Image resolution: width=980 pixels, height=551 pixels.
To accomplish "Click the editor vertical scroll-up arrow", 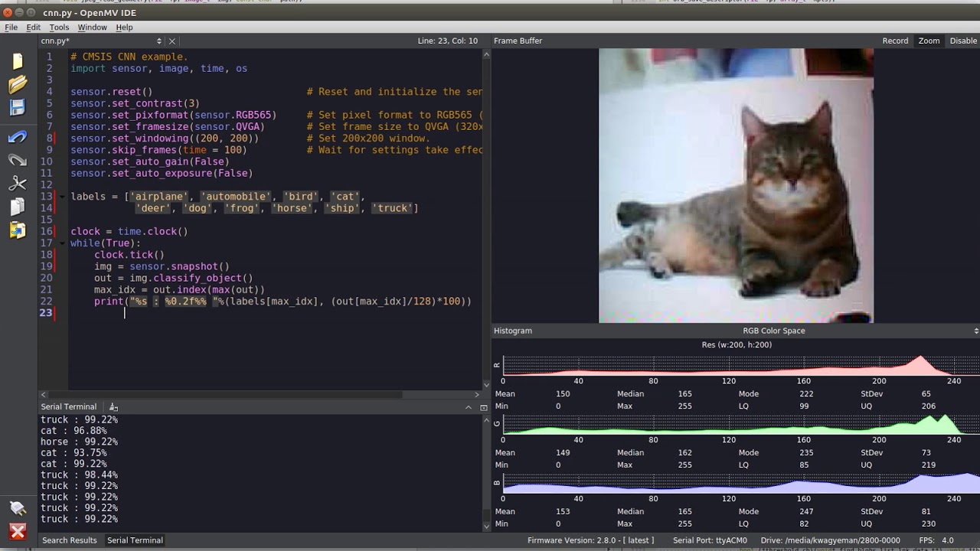I will coord(486,54).
